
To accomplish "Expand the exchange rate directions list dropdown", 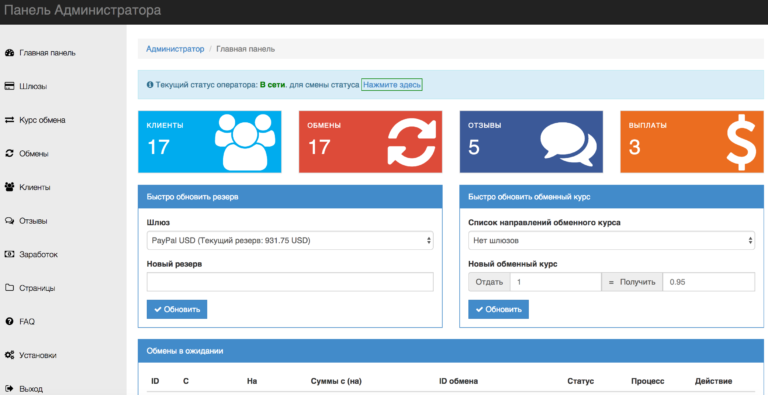I will (611, 241).
